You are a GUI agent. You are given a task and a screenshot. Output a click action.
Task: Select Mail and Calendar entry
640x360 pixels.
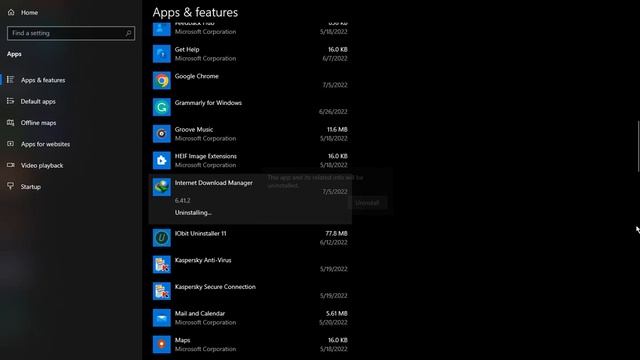click(250, 318)
